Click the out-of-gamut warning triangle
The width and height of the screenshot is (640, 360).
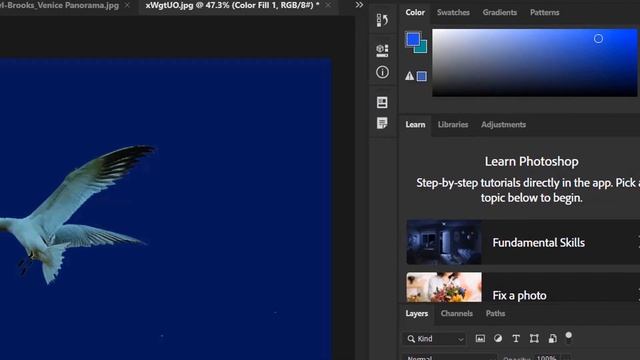coord(409,76)
